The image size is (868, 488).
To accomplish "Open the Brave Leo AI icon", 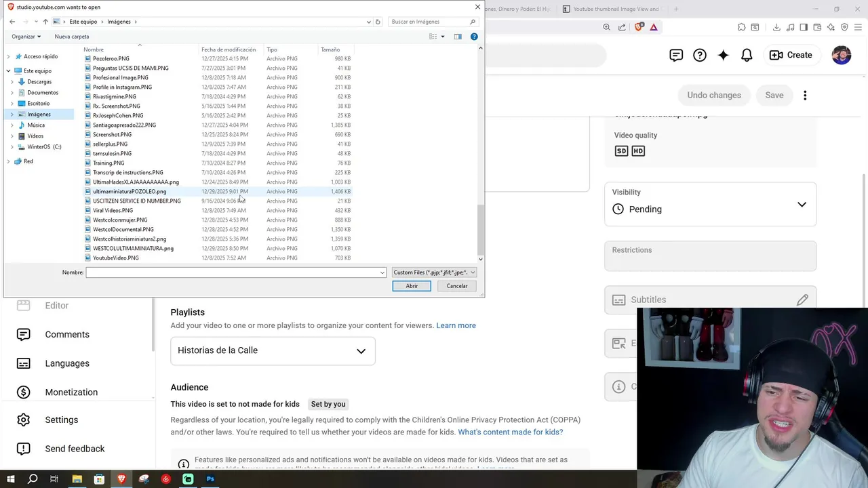I will click(831, 27).
